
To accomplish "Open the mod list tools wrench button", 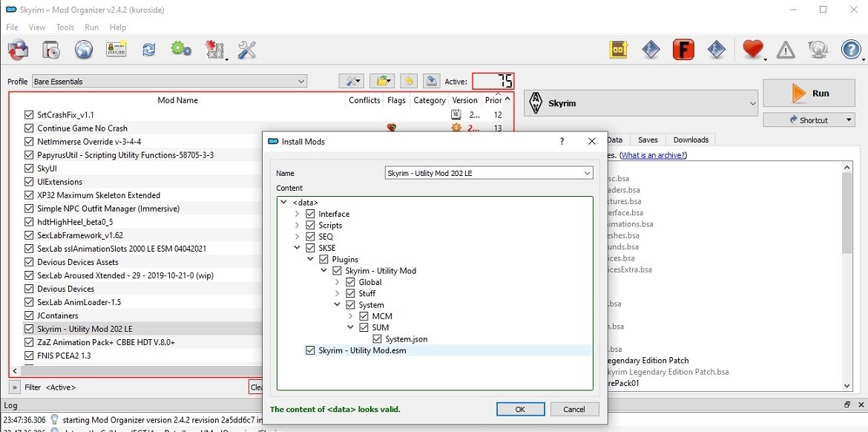I will click(352, 82).
